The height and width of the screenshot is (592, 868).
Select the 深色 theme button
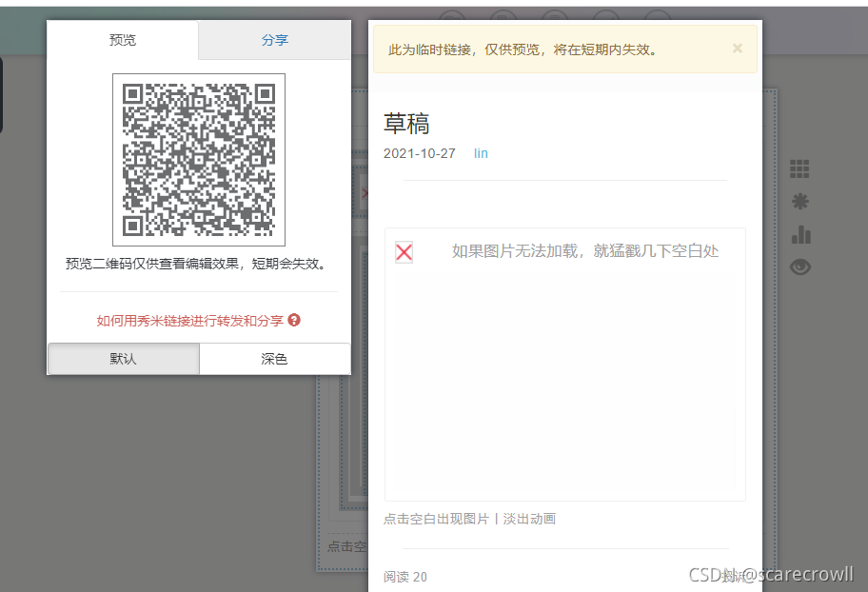(274, 359)
